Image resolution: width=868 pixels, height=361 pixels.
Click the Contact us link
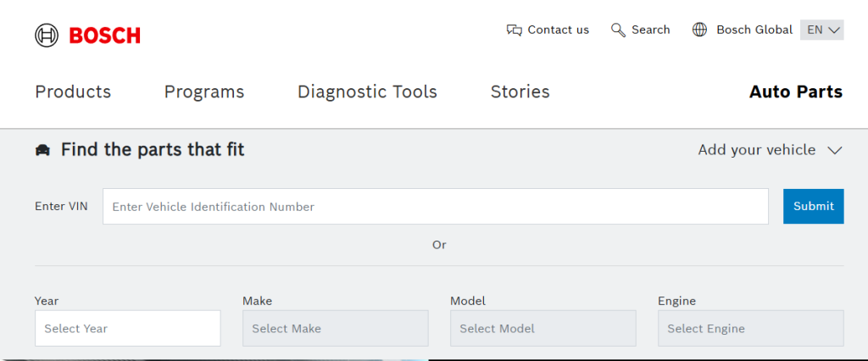click(559, 30)
